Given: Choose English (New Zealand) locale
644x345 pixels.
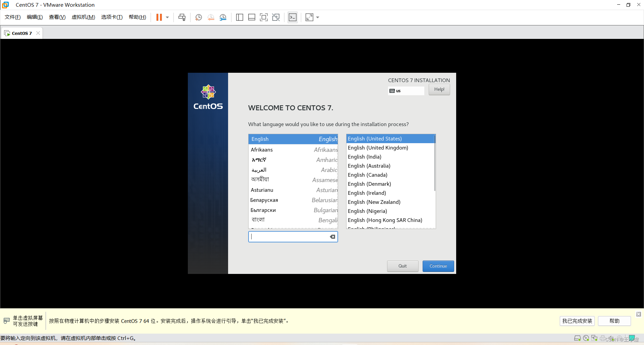Looking at the screenshot, I should tap(390, 202).
